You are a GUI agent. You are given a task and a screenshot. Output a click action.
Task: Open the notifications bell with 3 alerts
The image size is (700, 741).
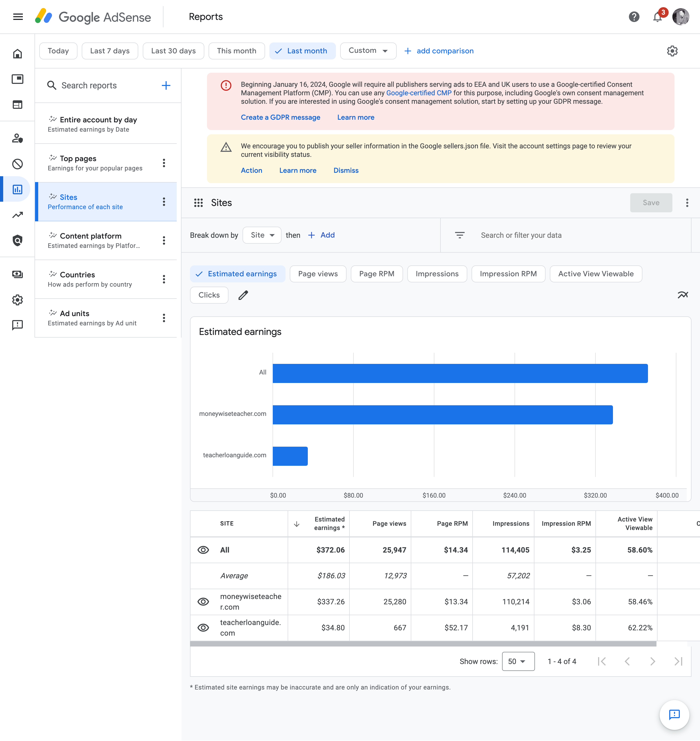658,17
